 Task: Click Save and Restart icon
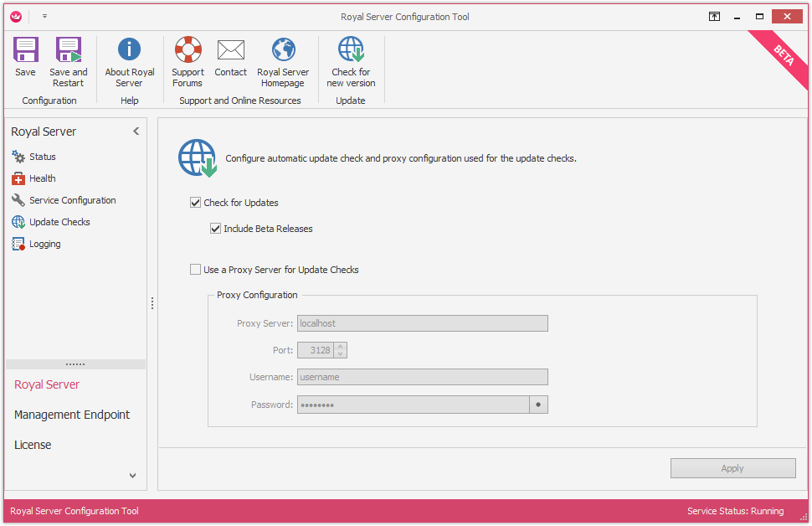click(x=68, y=51)
